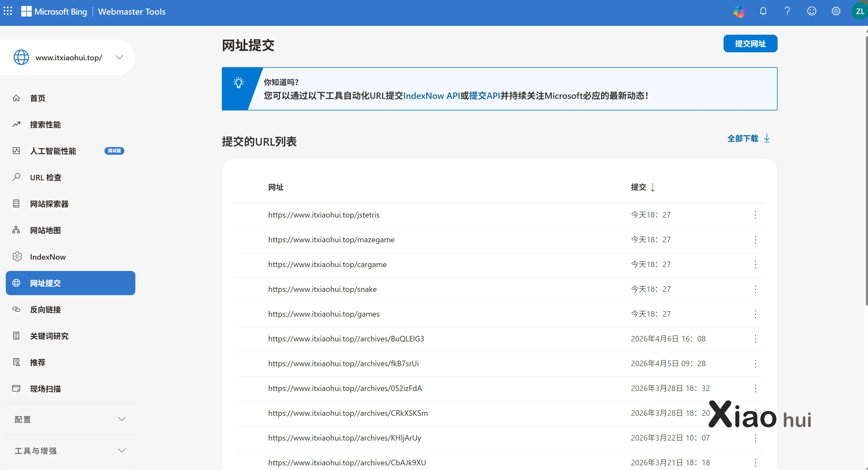The height and width of the screenshot is (470, 868).
Task: Open more options for jstetris URL
Action: pyautogui.click(x=756, y=215)
